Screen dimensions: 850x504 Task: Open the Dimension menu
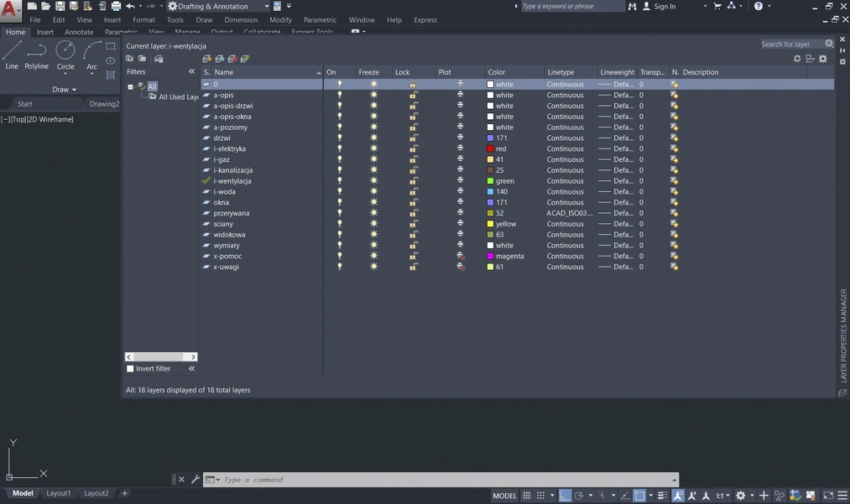pyautogui.click(x=241, y=20)
